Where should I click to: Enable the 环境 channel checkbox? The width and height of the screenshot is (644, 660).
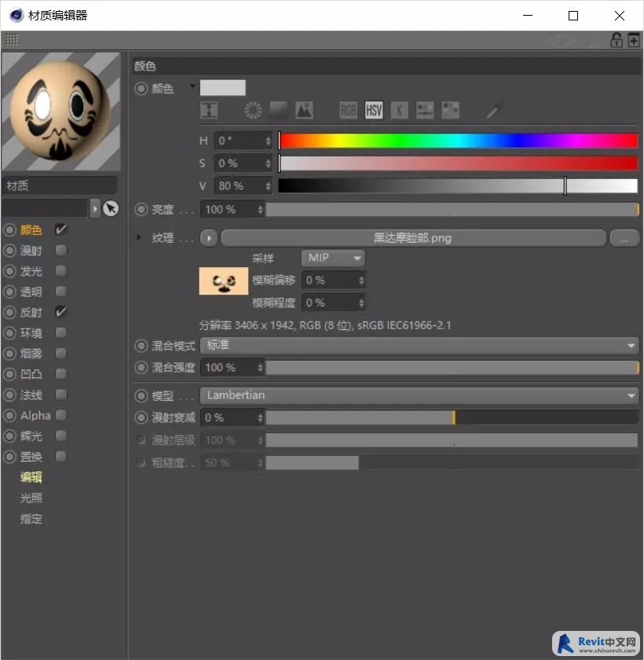[x=61, y=333]
